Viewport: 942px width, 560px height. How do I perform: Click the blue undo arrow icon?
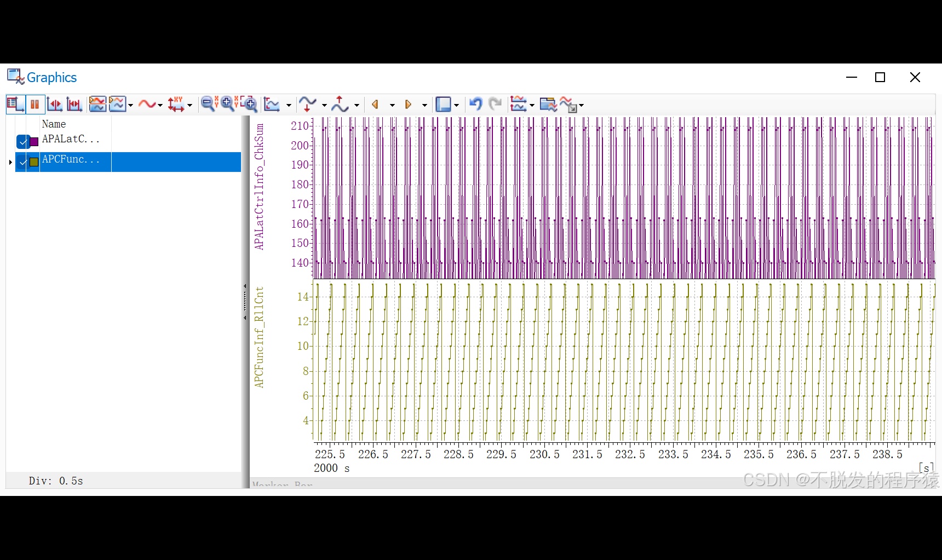pyautogui.click(x=475, y=104)
